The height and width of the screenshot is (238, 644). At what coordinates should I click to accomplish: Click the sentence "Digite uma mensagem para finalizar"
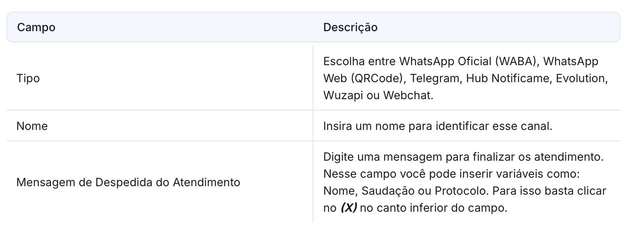[417, 157]
